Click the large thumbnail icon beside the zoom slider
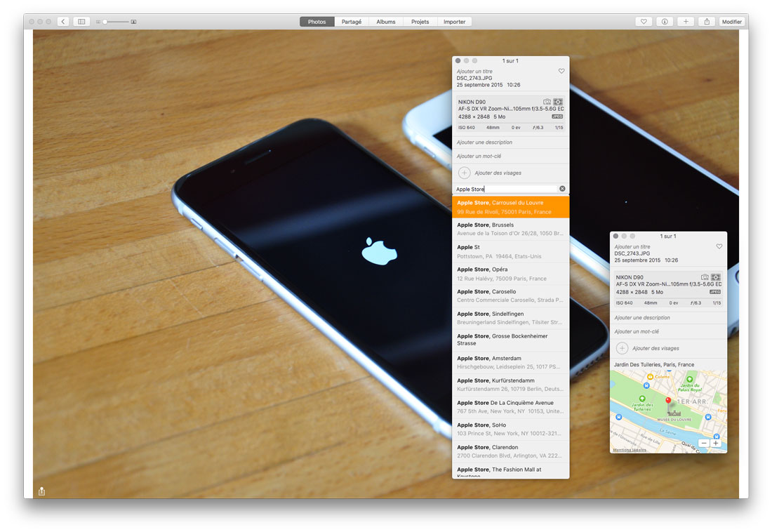Screen dimensions: 772x532 133,22
